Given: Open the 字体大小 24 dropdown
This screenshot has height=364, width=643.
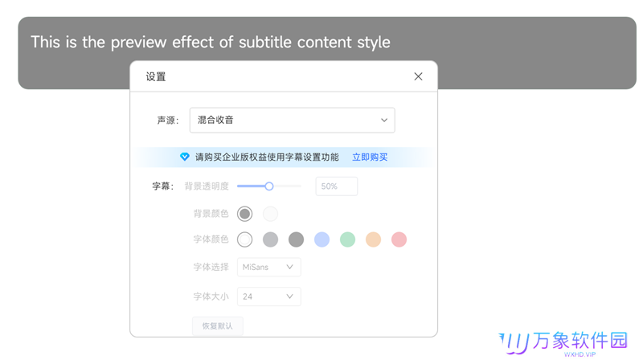Looking at the screenshot, I should point(269,297).
